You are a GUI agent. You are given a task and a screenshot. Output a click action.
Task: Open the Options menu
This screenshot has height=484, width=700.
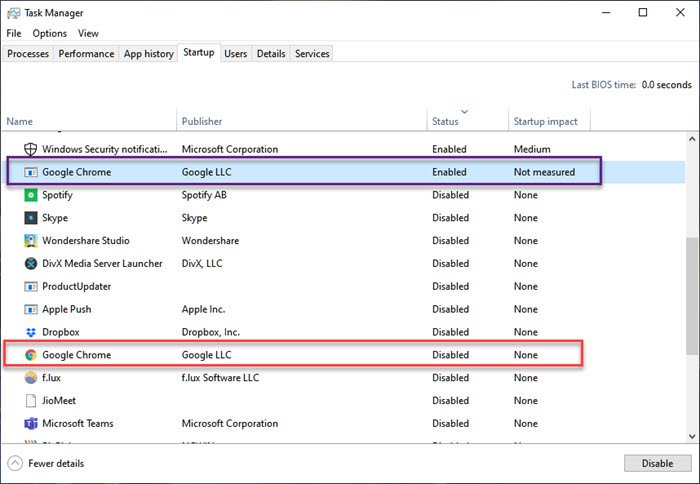(50, 33)
